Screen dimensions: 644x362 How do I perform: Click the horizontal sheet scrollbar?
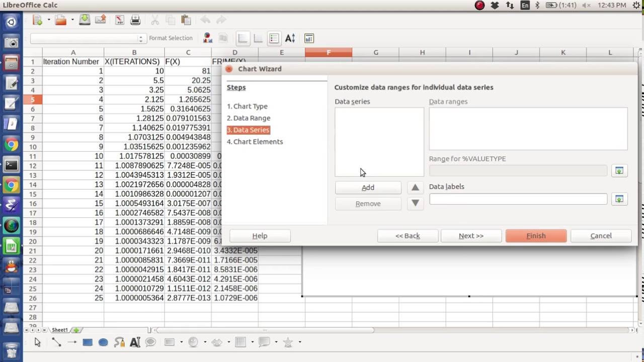click(x=266, y=330)
